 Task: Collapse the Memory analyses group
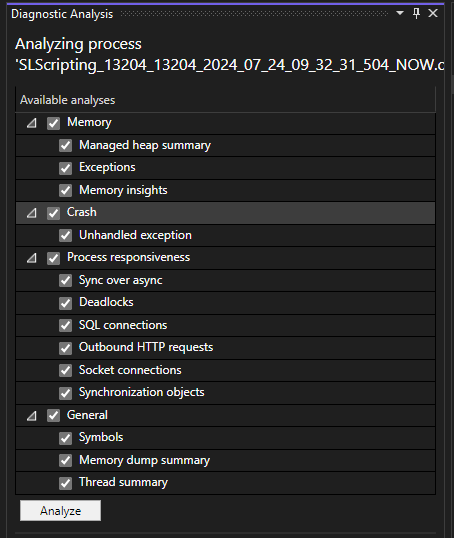[x=32, y=123]
